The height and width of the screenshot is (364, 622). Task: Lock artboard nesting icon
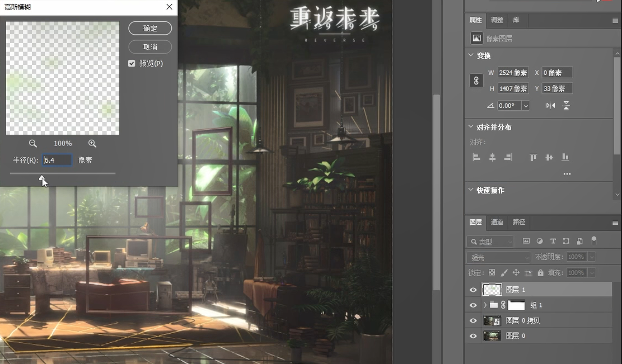pos(529,272)
